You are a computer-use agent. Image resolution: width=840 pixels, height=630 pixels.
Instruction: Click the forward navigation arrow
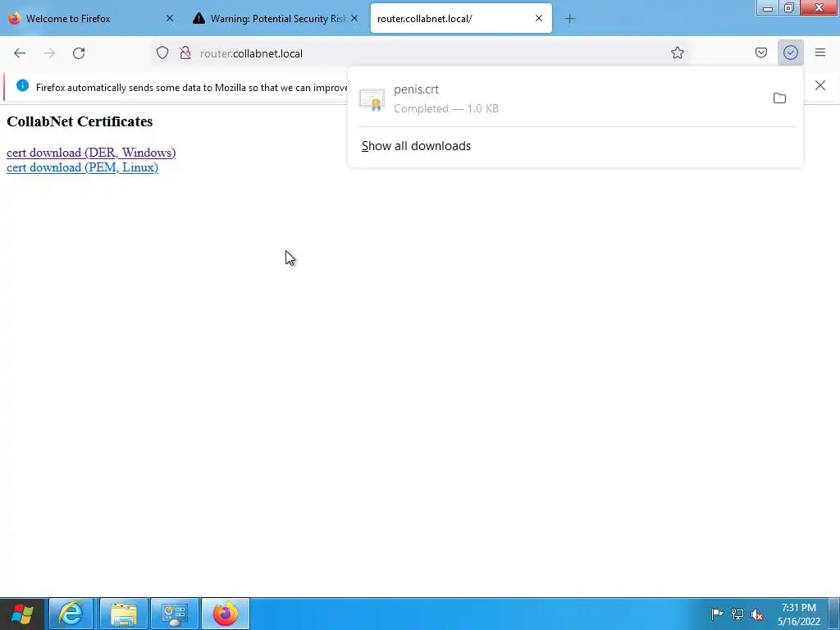coord(49,53)
